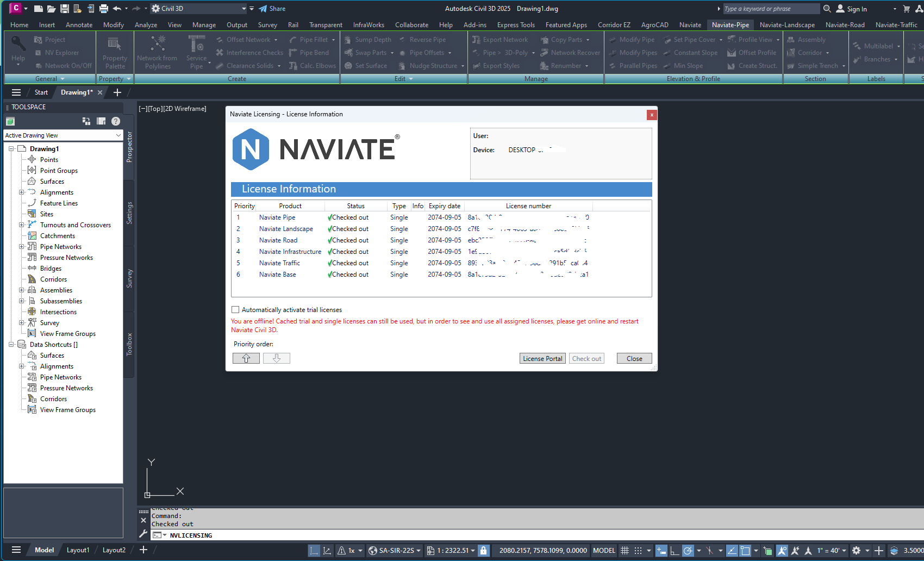Image resolution: width=924 pixels, height=561 pixels.
Task: Open the Active Drawing View dropdown
Action: (x=63, y=135)
